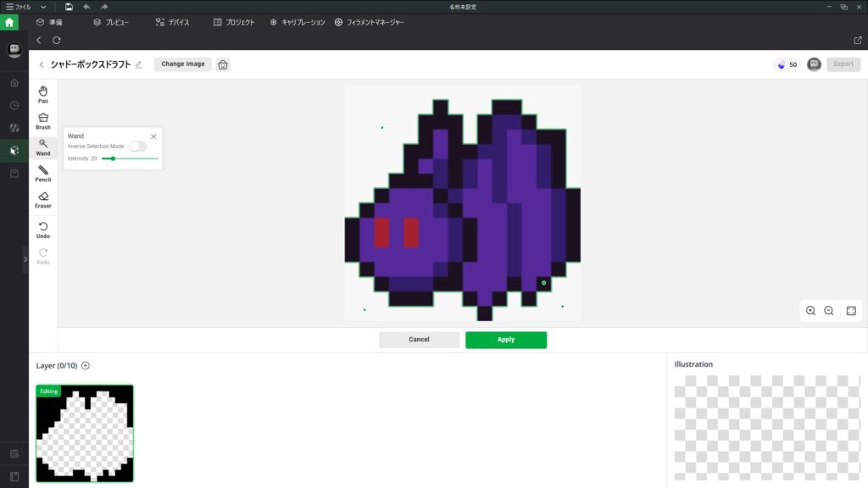Image resolution: width=868 pixels, height=488 pixels.
Task: Click the Redo tool button
Action: click(43, 256)
